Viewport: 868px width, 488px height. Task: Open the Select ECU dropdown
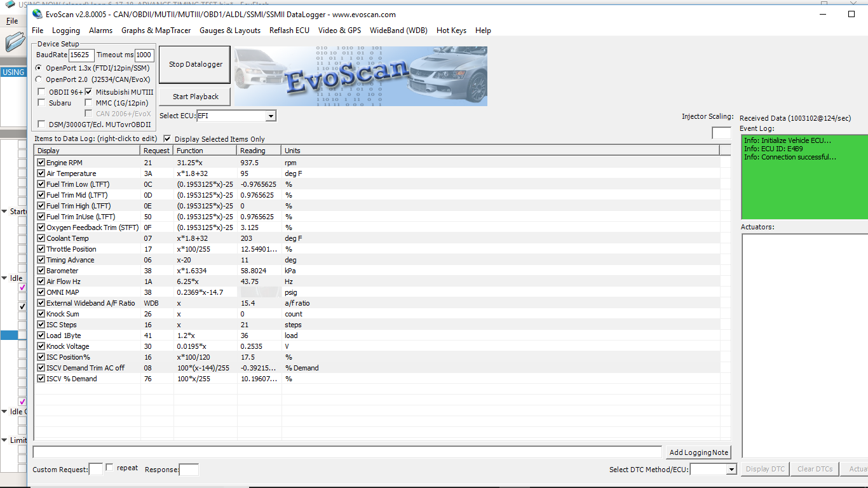tap(271, 116)
